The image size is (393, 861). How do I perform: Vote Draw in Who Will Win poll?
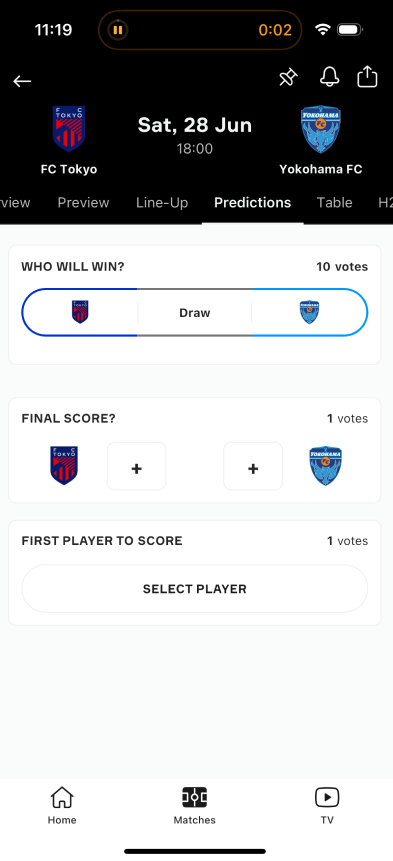[x=195, y=312]
